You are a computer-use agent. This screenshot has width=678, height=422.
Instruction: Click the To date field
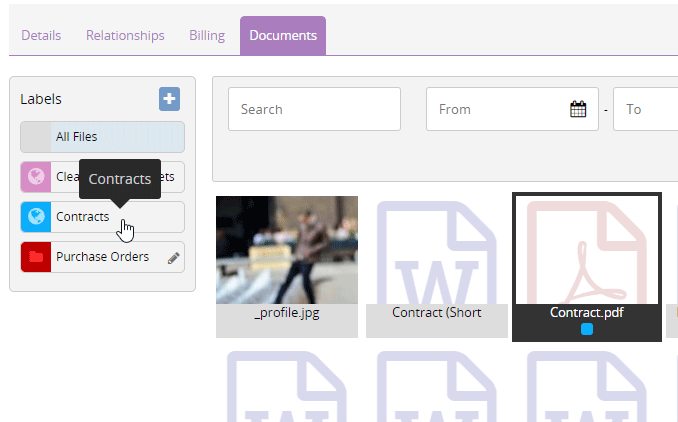[x=645, y=109]
